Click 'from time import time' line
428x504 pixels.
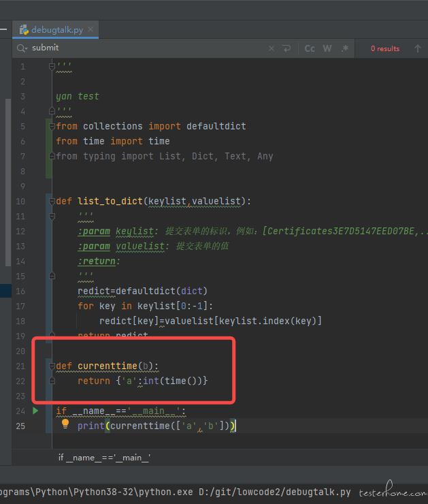point(113,141)
